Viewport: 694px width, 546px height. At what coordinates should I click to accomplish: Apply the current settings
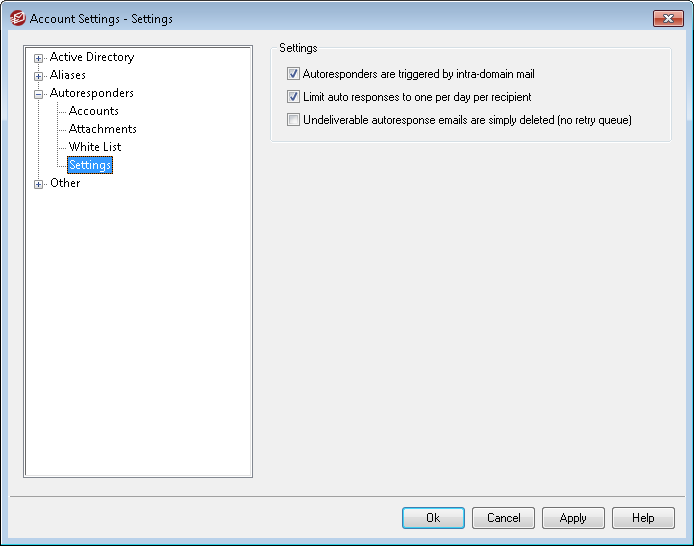(573, 518)
